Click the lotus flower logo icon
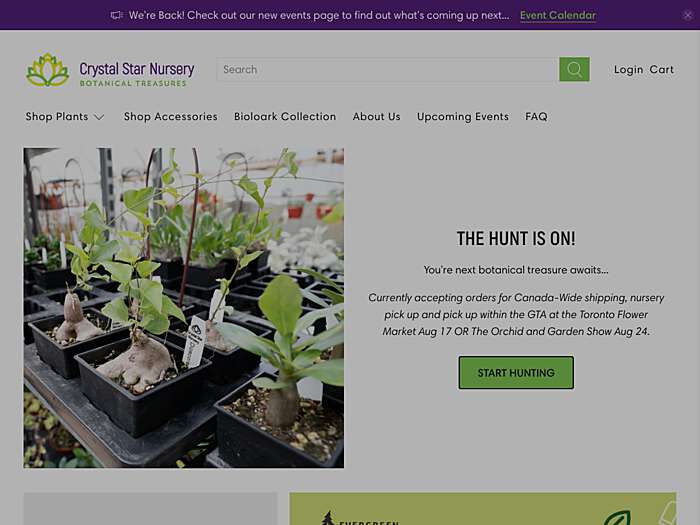700x525 pixels. tap(48, 70)
